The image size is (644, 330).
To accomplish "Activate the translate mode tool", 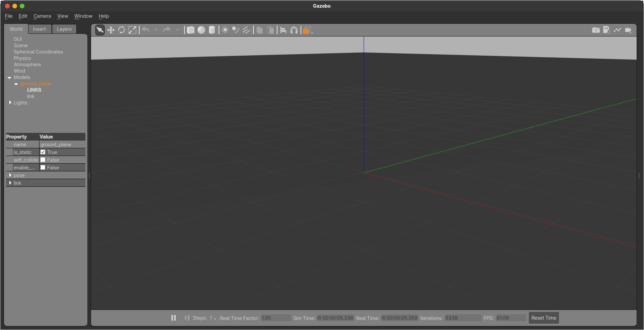I will (111, 30).
